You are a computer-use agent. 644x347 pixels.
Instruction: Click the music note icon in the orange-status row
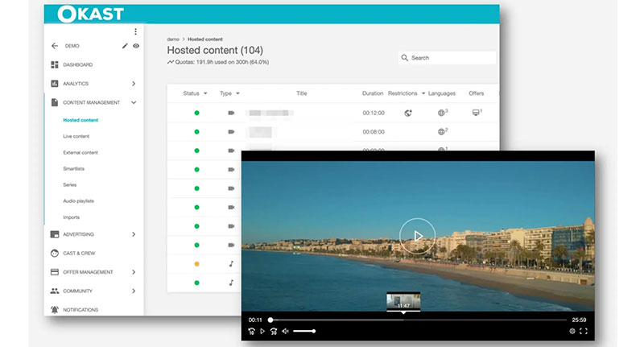click(231, 264)
